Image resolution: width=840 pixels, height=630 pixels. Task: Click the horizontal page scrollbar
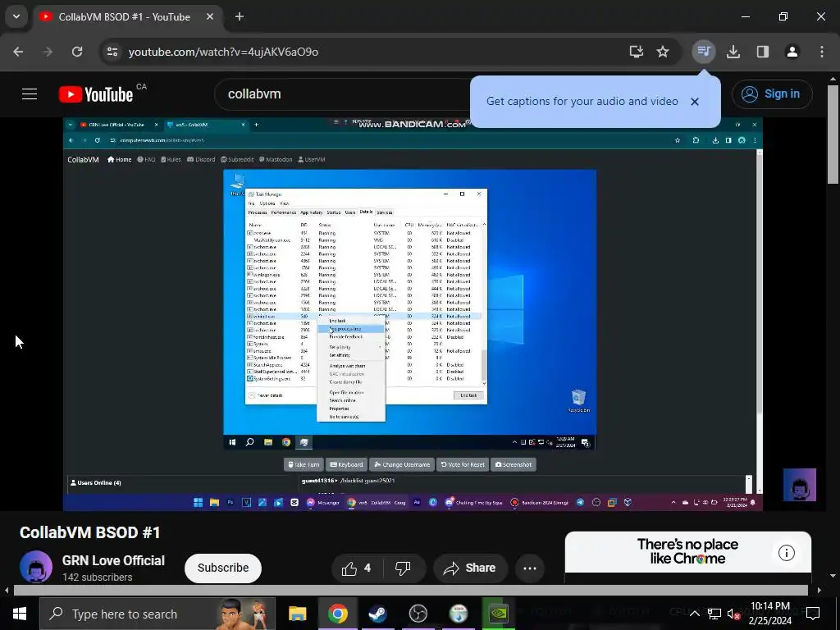[x=410, y=591]
